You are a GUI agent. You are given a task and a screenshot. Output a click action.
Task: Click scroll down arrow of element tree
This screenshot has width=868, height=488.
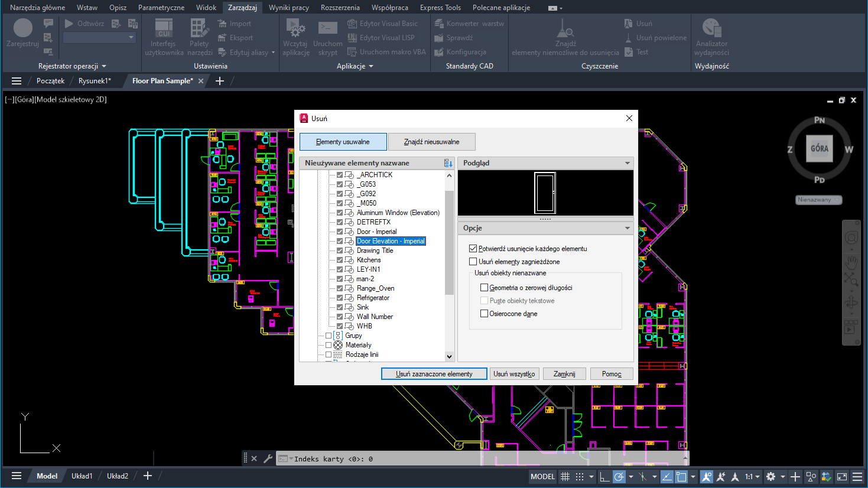click(x=449, y=356)
